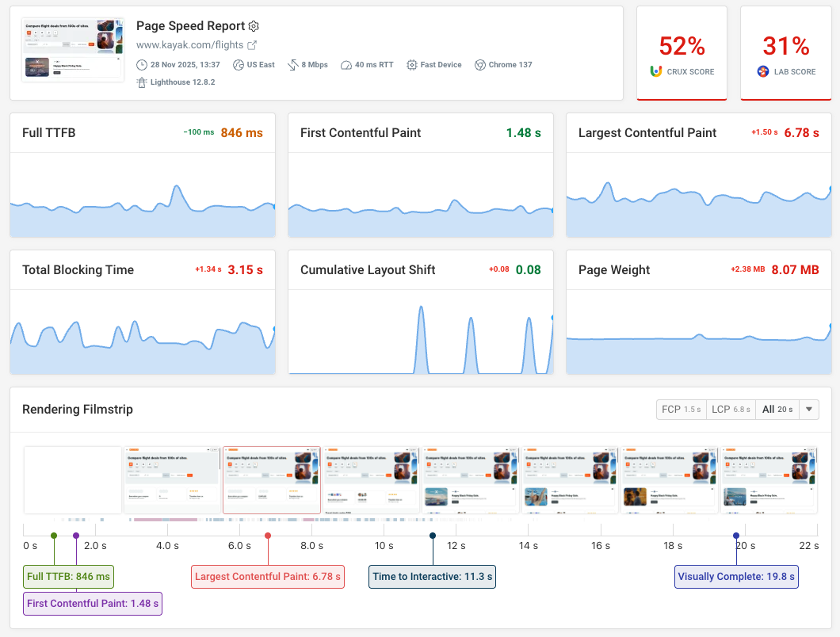This screenshot has height=637, width=840.
Task: Select the page preview thumbnail top left
Action: (x=72, y=48)
